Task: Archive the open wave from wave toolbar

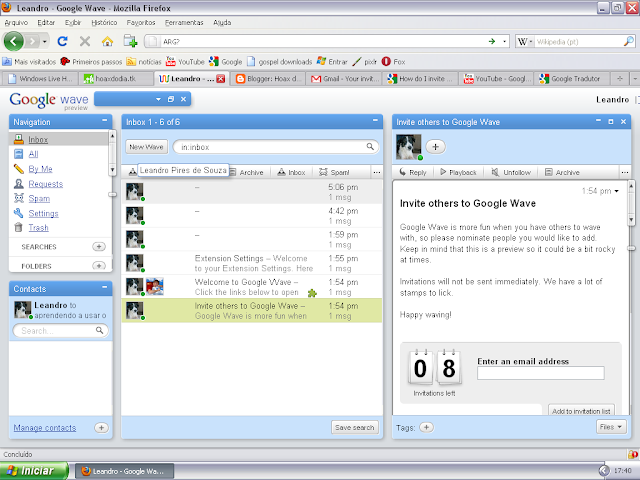Action: coord(562,172)
